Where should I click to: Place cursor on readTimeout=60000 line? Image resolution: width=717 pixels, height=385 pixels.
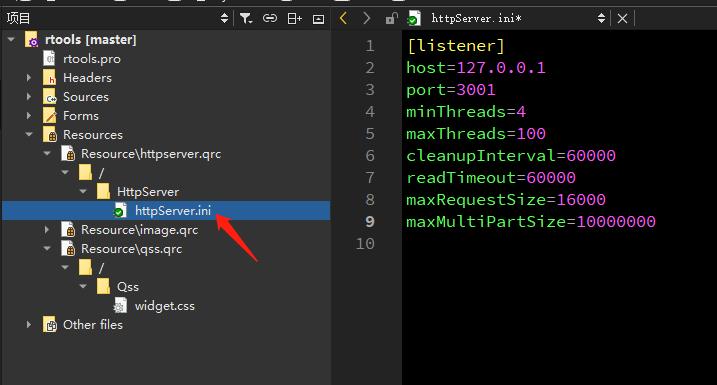point(491,178)
